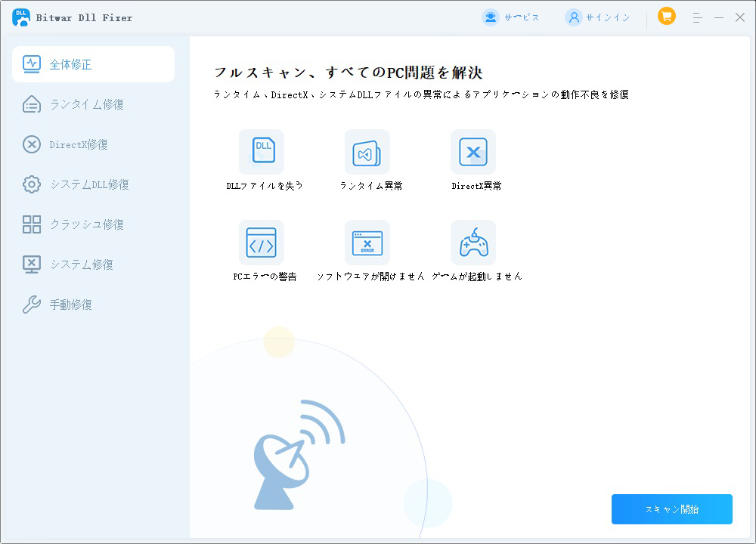Click the DirectX異常 diagnostic icon
756x544 pixels.
pyautogui.click(x=473, y=151)
